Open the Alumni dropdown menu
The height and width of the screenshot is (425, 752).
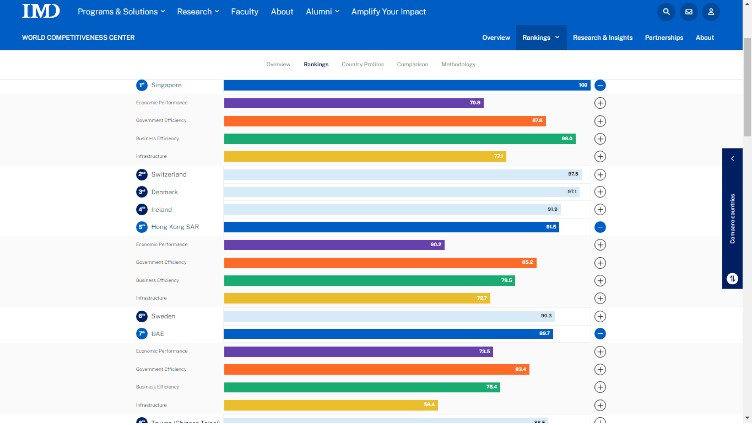tap(322, 12)
